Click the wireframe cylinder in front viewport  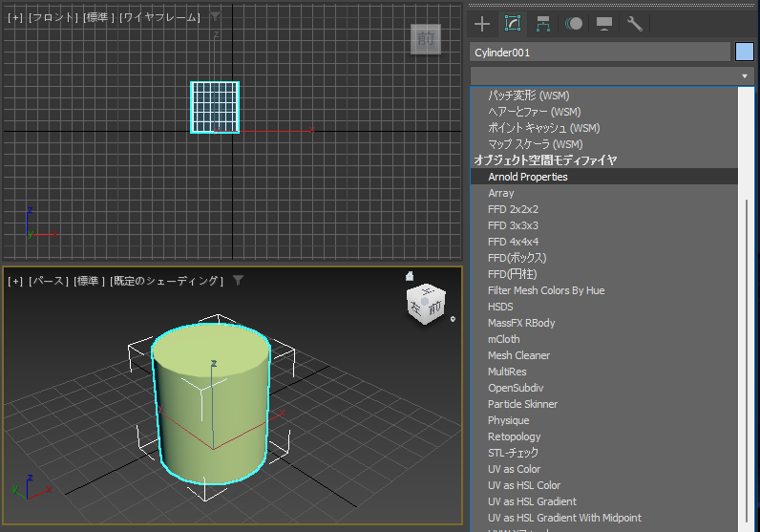(x=215, y=107)
